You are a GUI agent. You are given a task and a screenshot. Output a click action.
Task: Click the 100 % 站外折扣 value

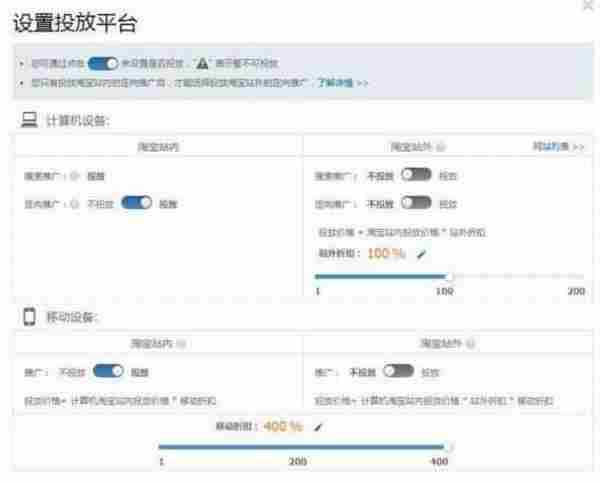point(386,254)
